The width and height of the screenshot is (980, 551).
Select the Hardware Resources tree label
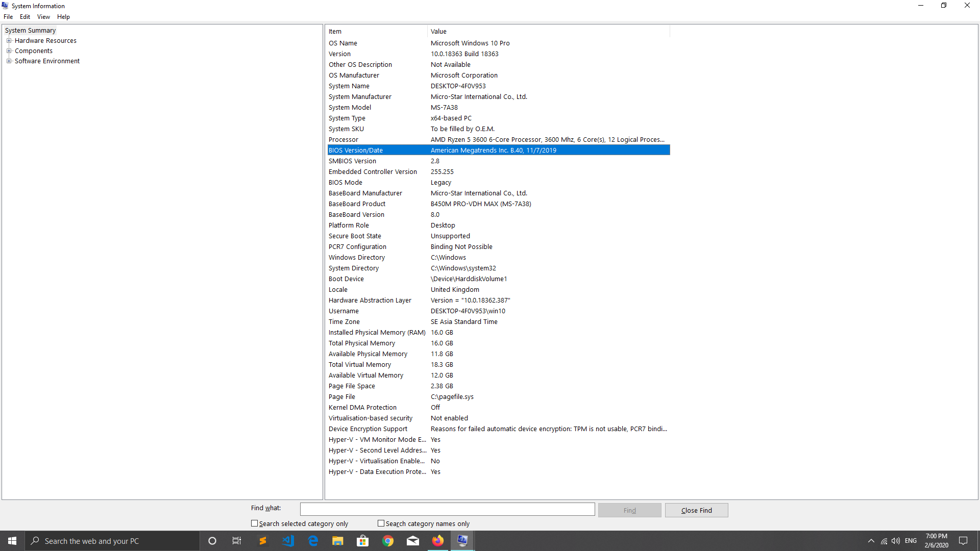click(45, 41)
